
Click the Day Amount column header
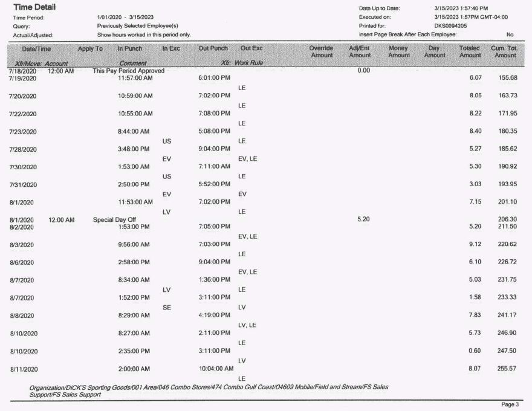(434, 51)
